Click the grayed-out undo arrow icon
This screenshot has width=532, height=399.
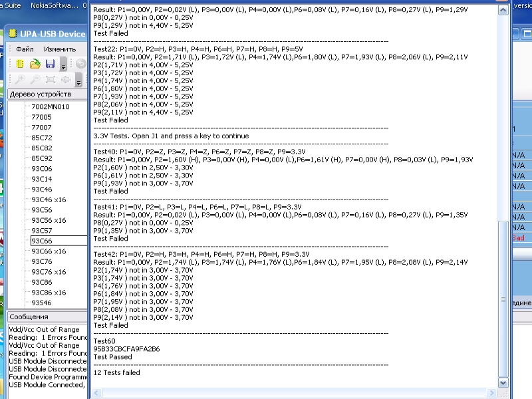tap(80, 64)
